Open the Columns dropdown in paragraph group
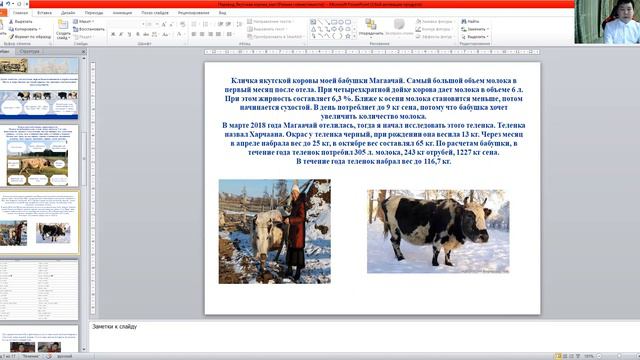 [231, 35]
